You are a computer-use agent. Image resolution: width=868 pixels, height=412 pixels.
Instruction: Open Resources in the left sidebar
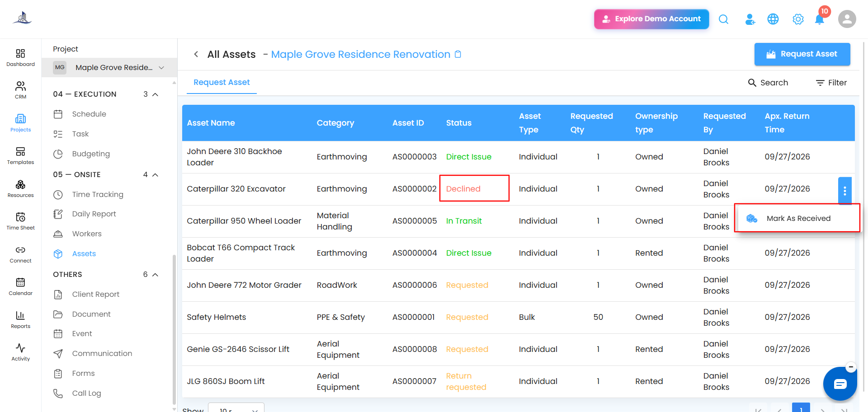pos(21,189)
